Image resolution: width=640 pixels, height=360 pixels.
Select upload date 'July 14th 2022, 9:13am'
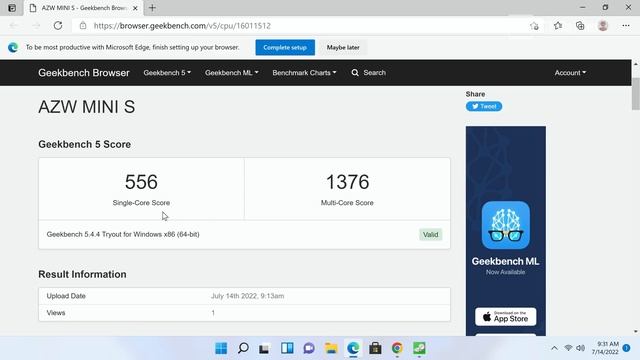pos(247,296)
